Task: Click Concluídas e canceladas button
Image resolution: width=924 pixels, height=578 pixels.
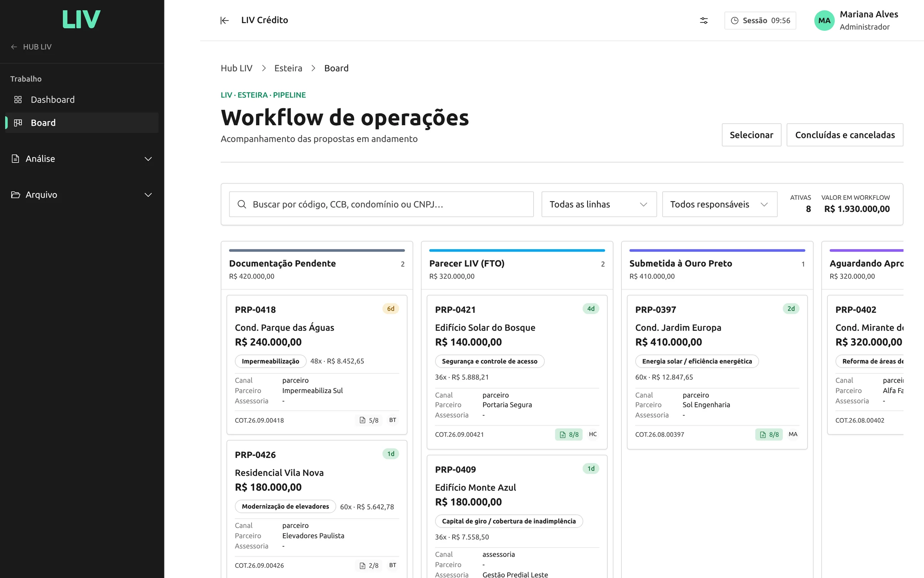Action: [845, 135]
